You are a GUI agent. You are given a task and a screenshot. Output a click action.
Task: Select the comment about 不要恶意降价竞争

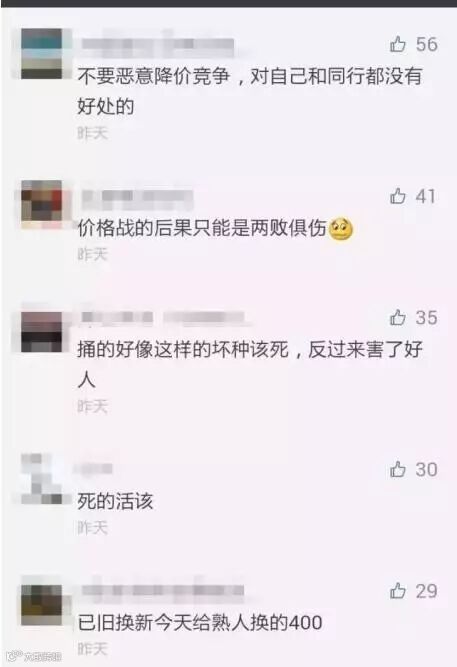tap(249, 91)
